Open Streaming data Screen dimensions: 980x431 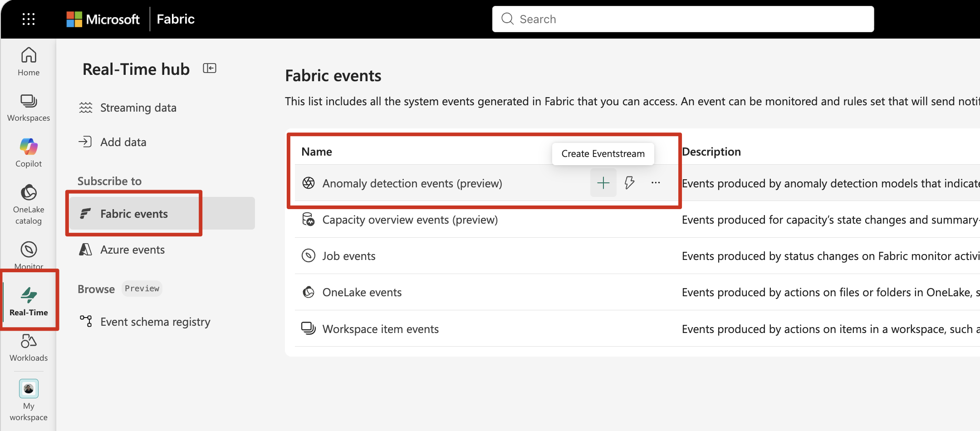tap(138, 107)
